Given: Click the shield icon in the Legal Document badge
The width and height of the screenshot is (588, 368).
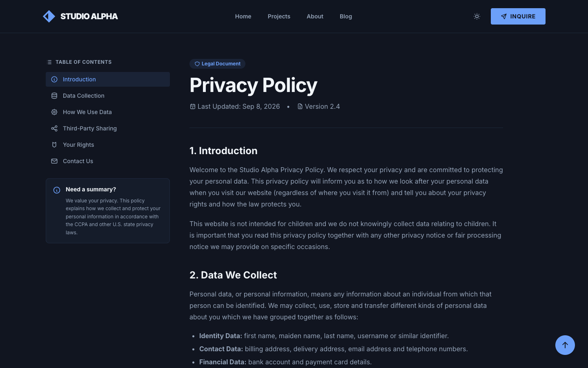Looking at the screenshot, I should (x=197, y=64).
